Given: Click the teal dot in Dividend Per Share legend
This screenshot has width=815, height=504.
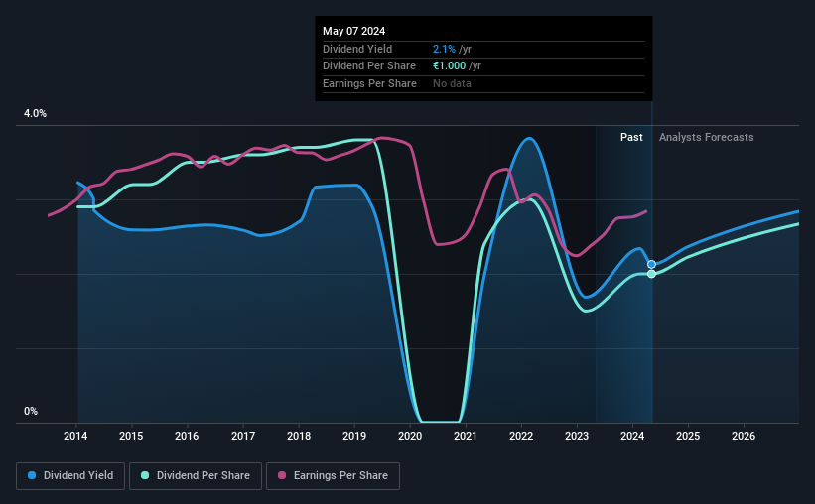Looking at the screenshot, I should pos(145,475).
